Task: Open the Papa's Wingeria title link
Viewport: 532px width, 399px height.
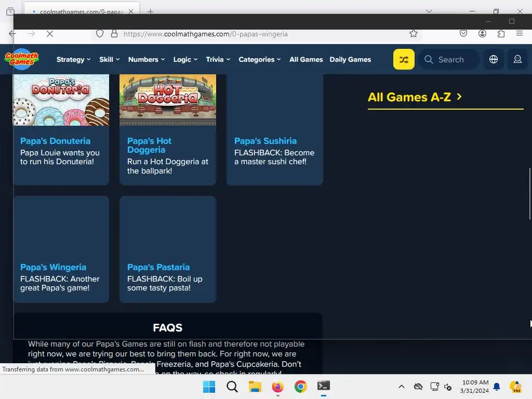Action: [54, 267]
